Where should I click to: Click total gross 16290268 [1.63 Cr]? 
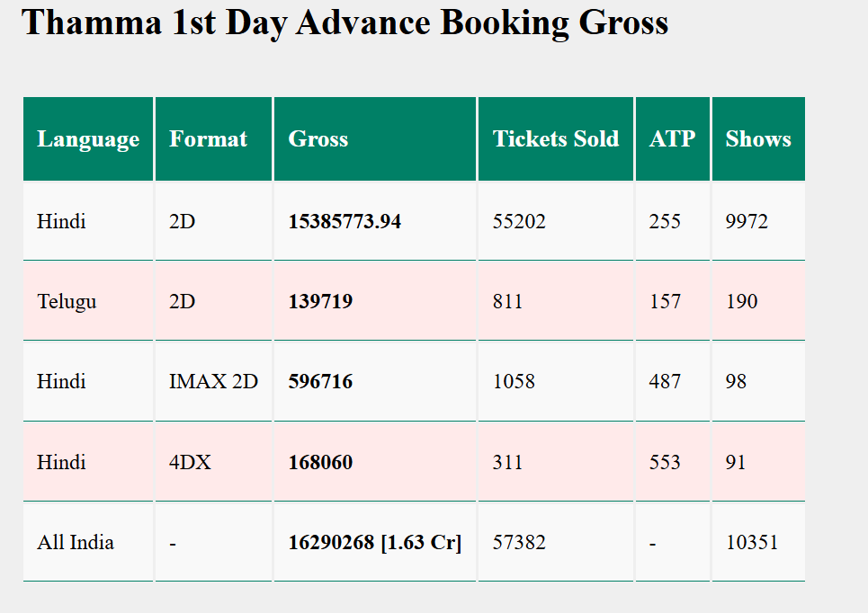(x=374, y=542)
